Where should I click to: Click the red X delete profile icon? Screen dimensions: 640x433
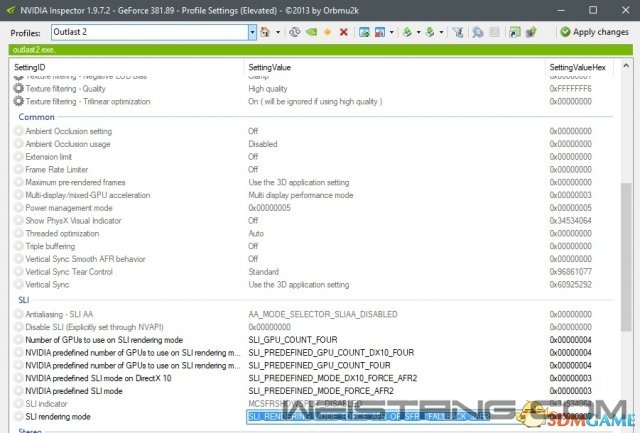[344, 32]
